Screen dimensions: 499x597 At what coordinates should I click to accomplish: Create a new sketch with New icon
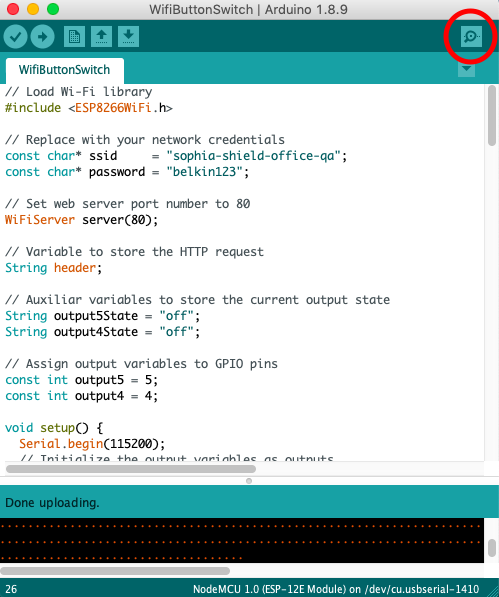[74, 37]
